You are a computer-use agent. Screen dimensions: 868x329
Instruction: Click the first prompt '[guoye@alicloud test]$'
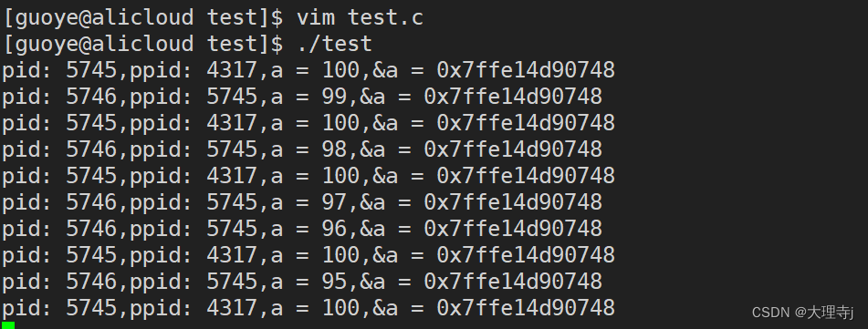pyautogui.click(x=142, y=17)
